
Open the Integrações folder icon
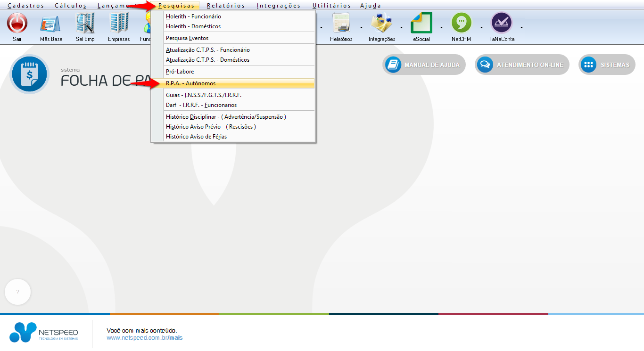tap(381, 23)
